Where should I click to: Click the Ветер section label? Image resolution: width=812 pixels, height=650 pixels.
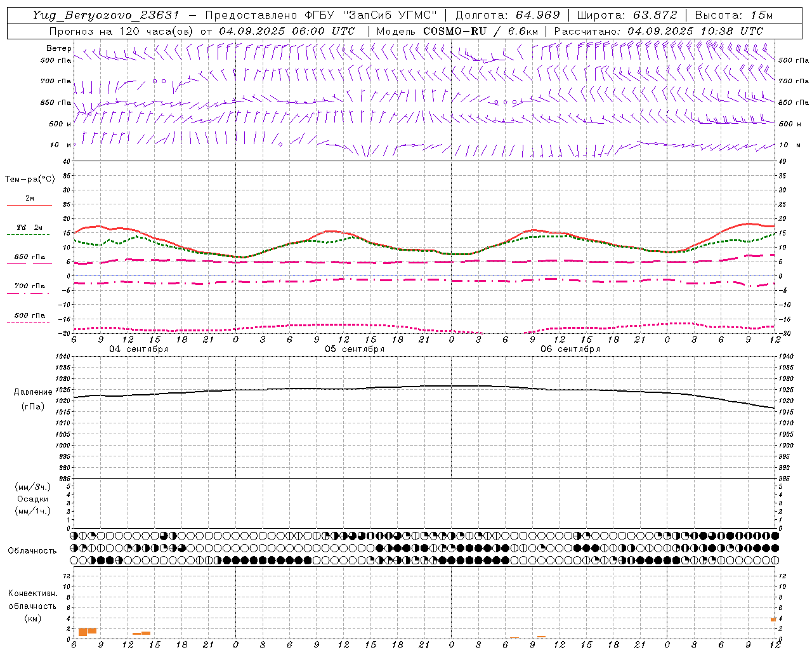click(x=58, y=48)
